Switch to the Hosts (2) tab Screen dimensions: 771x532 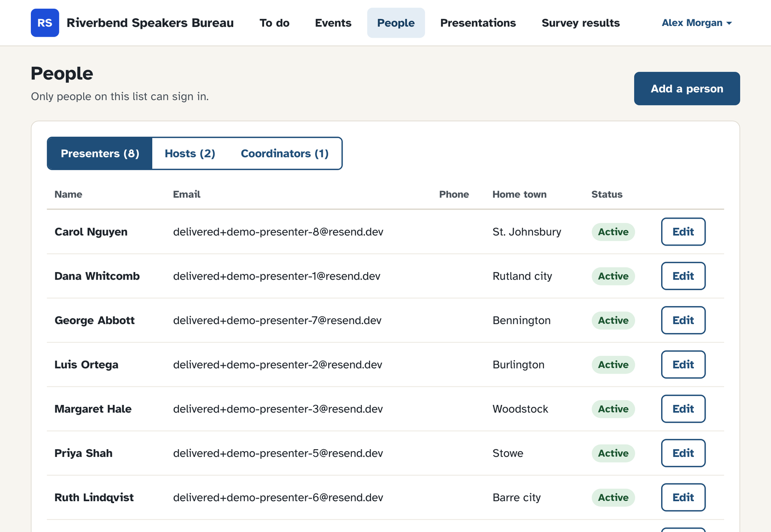[x=190, y=154]
